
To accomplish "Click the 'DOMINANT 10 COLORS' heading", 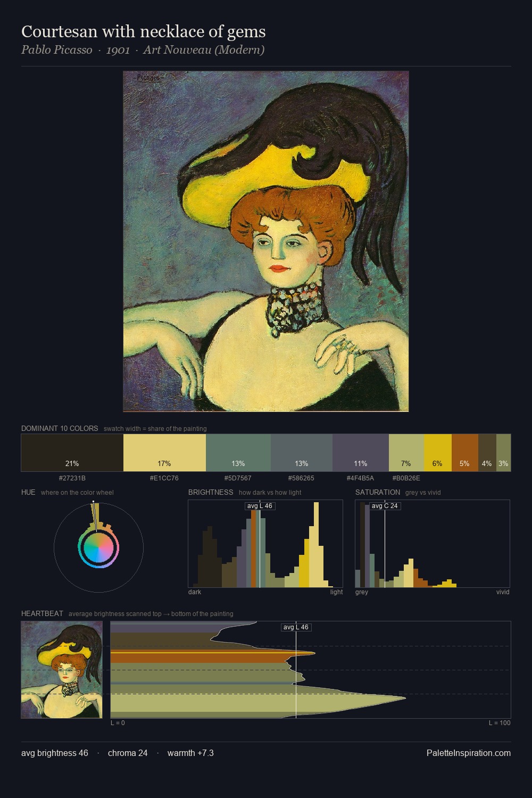I will point(60,428).
